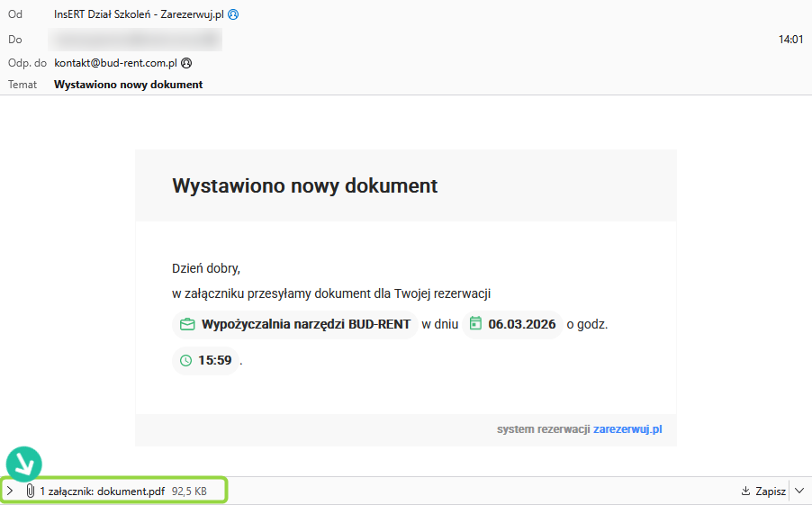The image size is (812, 505).
Task: Click the blurred recipient in Do field
Action: click(x=137, y=40)
